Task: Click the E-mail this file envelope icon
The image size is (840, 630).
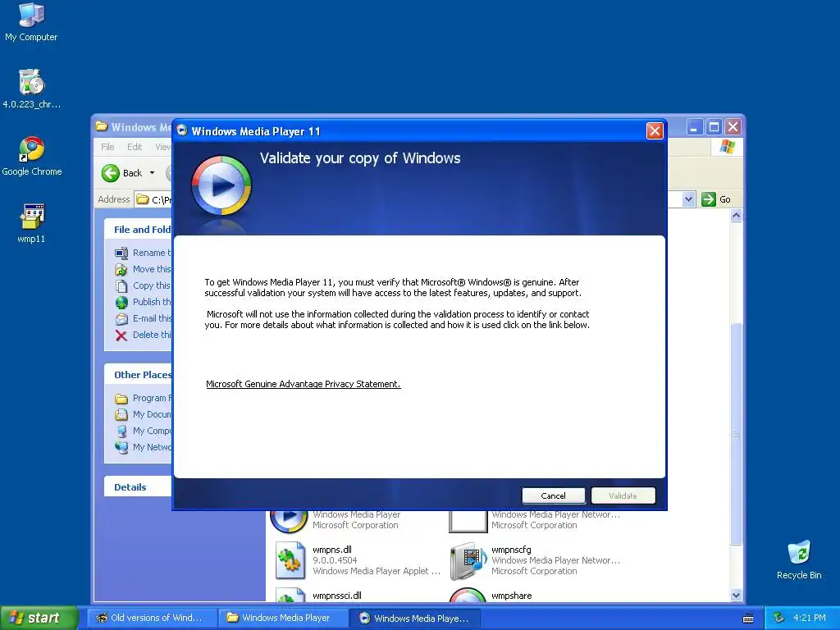Action: point(121,319)
